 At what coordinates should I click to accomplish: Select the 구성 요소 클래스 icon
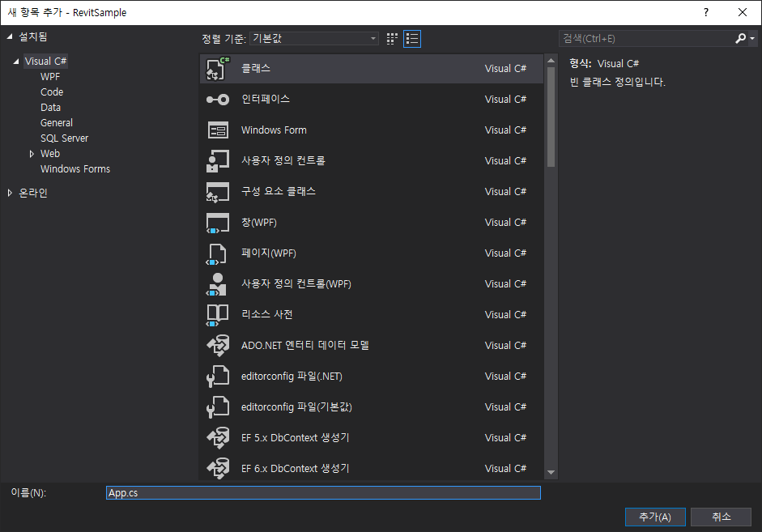click(x=217, y=192)
